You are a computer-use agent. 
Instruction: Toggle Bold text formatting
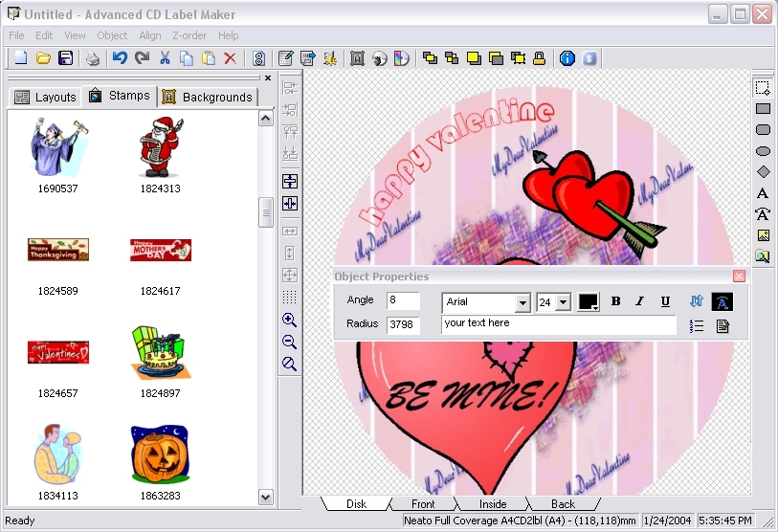pos(615,301)
